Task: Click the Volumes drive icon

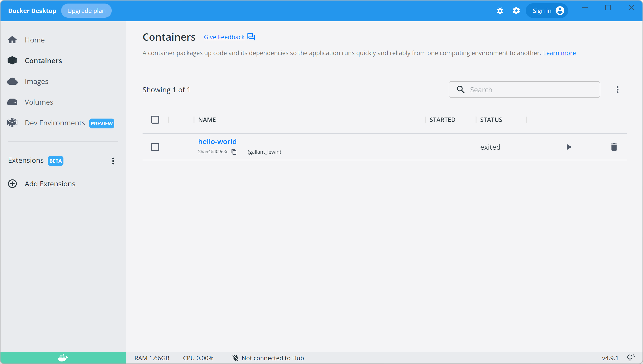Action: tap(12, 102)
